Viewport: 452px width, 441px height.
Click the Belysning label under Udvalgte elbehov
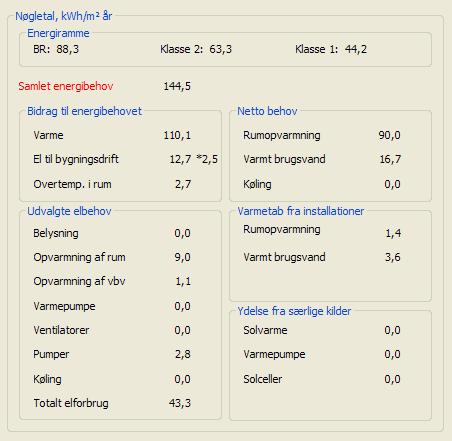(x=56, y=233)
